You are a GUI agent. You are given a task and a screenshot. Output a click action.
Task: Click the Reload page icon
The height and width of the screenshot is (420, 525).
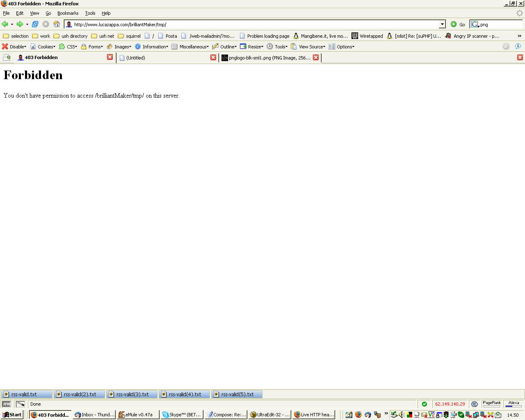[35, 24]
